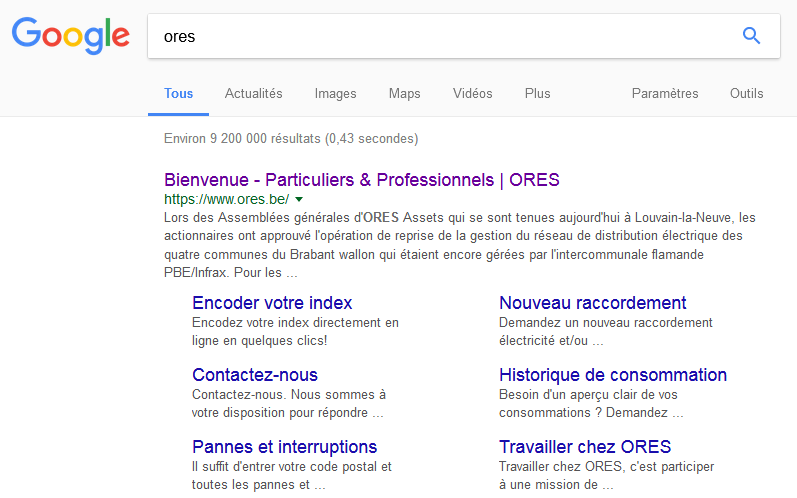797x498 pixels.
Task: Switch to the Actualités tab
Action: click(254, 94)
